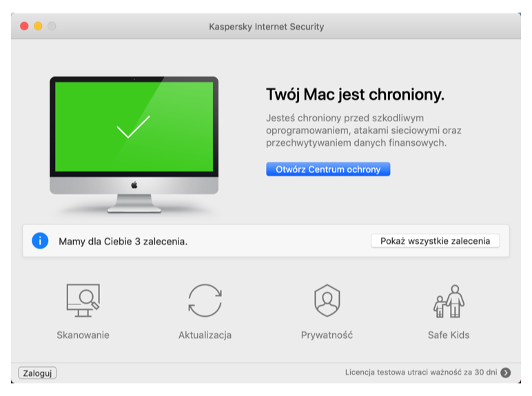The height and width of the screenshot is (396, 532).
Task: Open the Skanowanie scan icon
Action: coord(83,300)
